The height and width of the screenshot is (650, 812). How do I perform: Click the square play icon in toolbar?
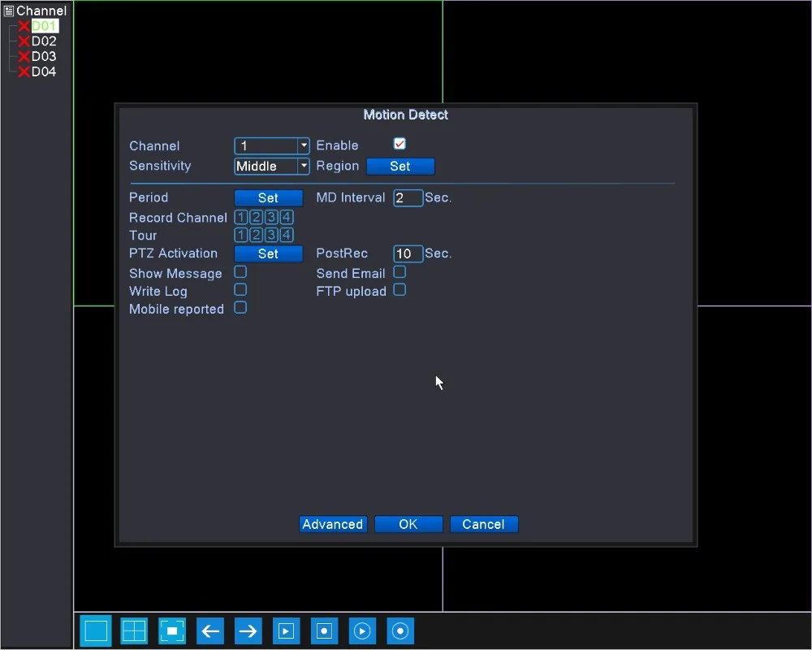click(x=287, y=630)
